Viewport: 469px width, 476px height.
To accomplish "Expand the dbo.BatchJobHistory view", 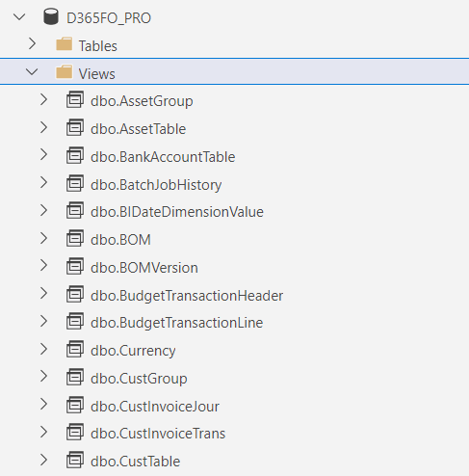I will tap(44, 183).
